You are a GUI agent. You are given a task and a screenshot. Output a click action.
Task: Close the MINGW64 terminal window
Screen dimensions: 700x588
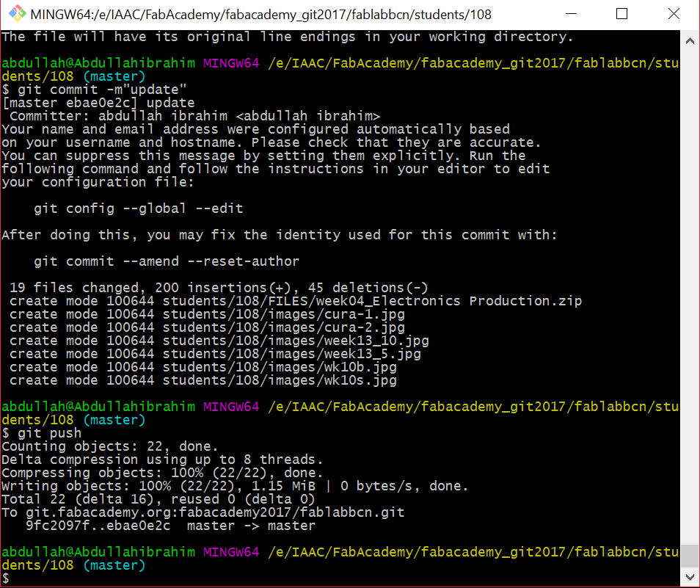point(674,14)
